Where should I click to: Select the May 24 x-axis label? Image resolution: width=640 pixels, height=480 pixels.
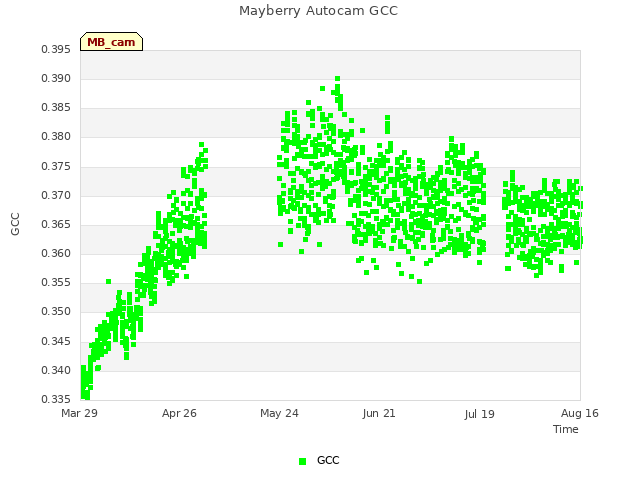tap(279, 413)
